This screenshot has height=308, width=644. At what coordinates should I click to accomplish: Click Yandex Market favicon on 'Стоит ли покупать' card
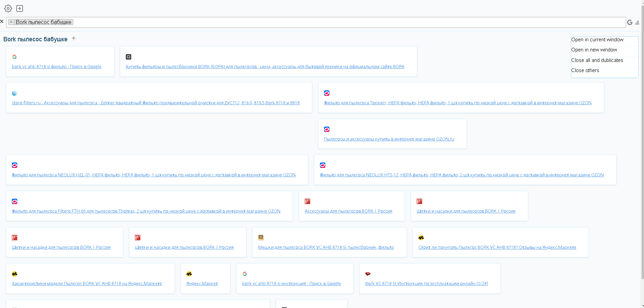(x=421, y=238)
